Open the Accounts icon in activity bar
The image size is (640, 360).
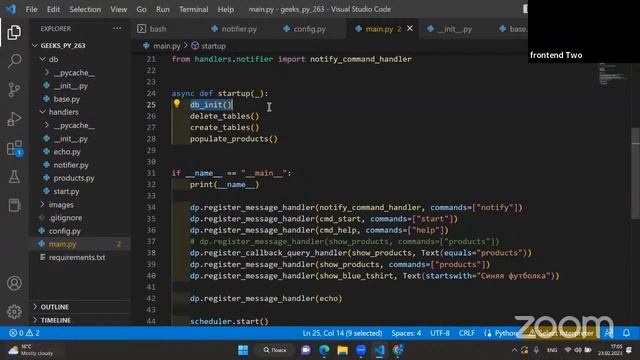pos(14,283)
